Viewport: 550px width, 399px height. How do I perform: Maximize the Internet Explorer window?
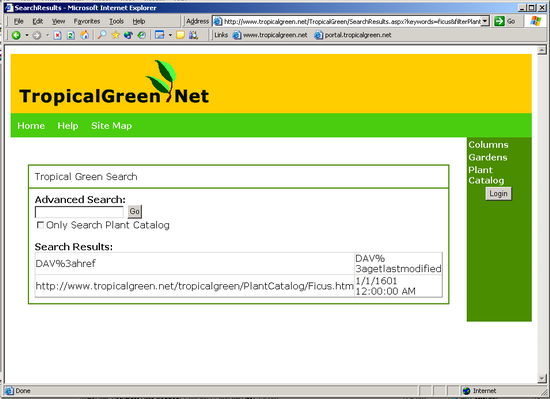[531, 8]
